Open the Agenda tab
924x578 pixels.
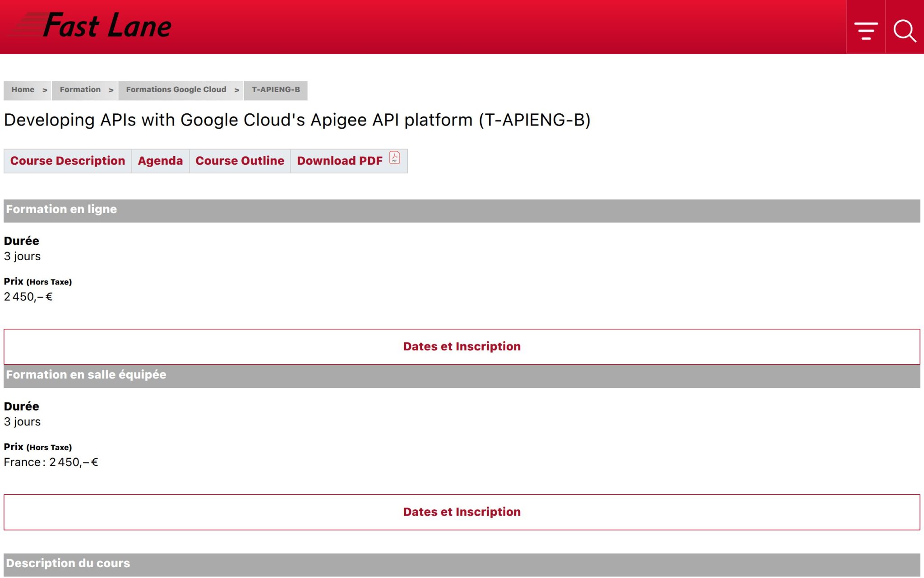tap(160, 161)
